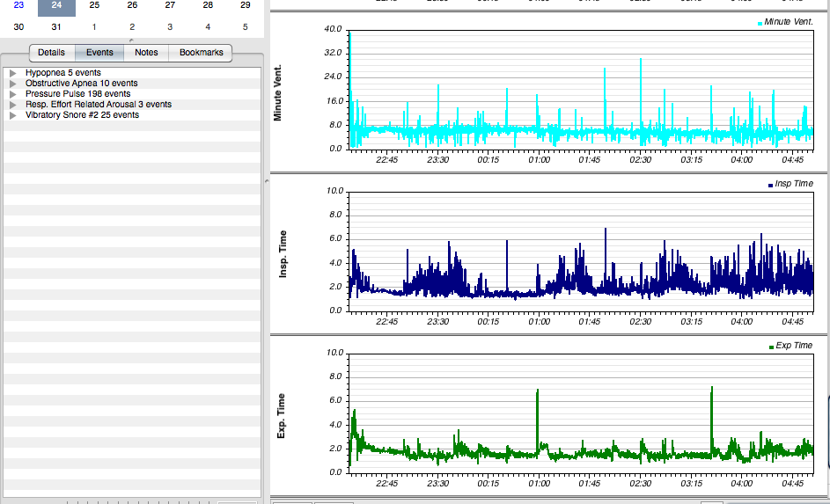Image resolution: width=830 pixels, height=504 pixels.
Task: Select the Events tab
Action: [x=99, y=53]
